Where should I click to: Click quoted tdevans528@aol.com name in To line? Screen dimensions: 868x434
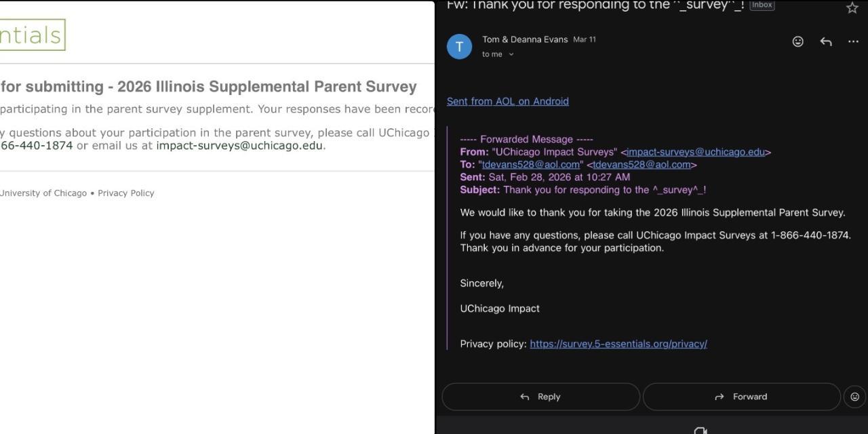[x=531, y=165]
